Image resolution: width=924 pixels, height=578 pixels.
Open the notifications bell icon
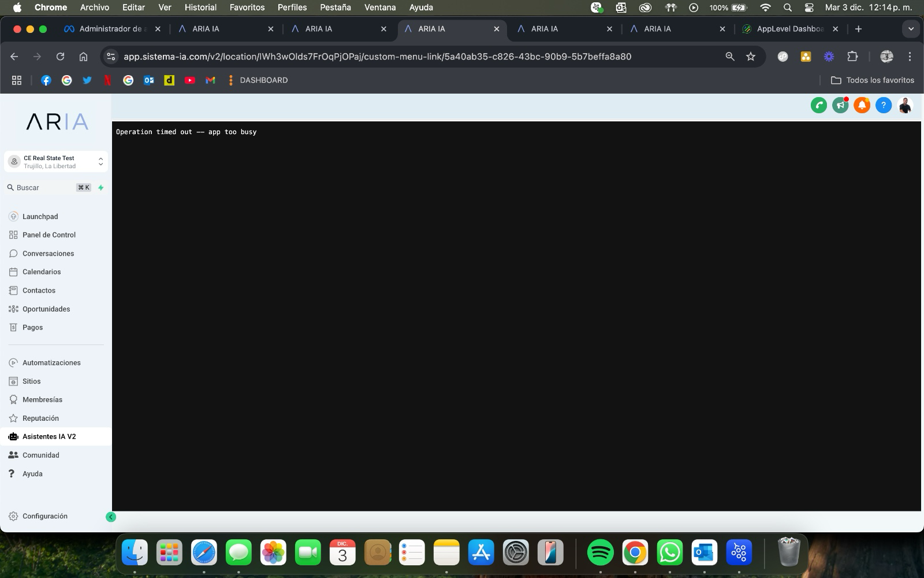tap(862, 105)
